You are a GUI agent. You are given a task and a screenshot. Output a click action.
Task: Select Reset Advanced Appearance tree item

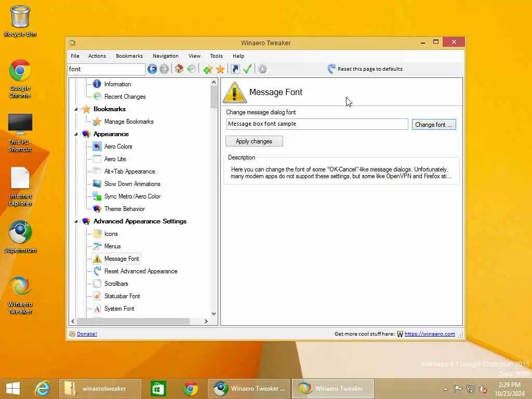point(141,271)
